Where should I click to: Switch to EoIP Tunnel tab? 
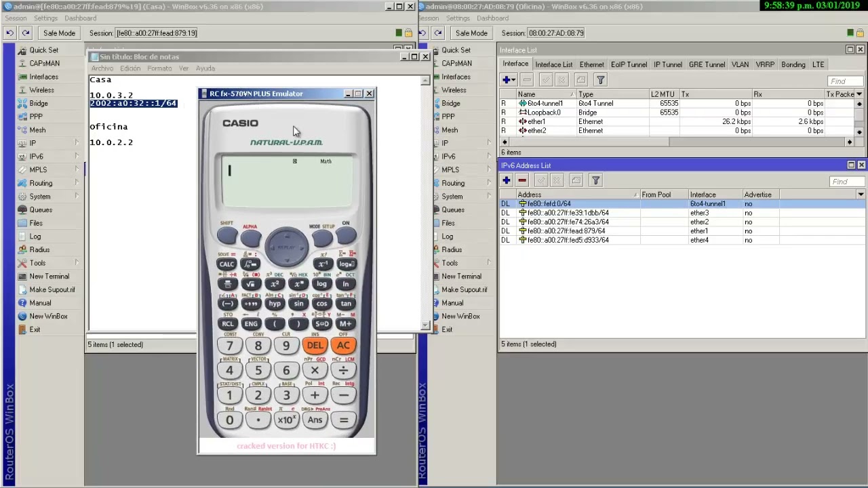629,64
